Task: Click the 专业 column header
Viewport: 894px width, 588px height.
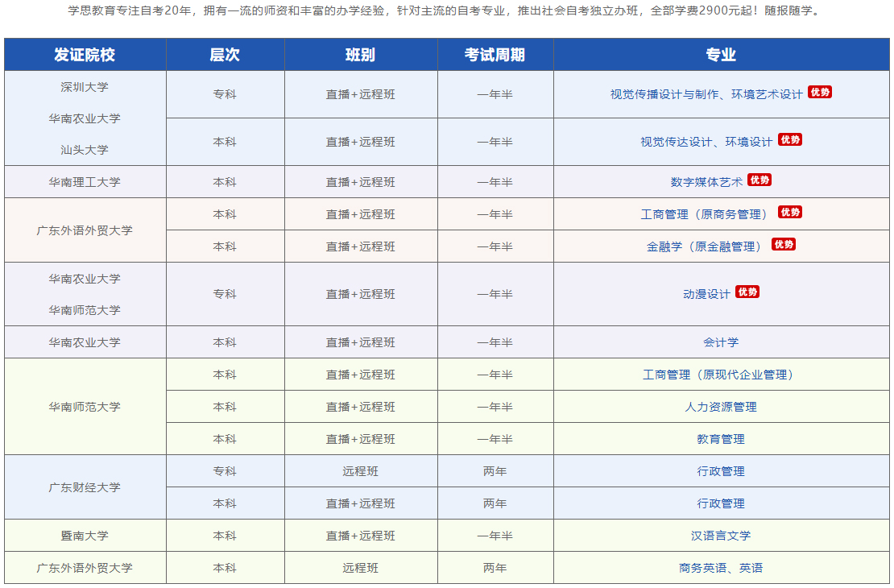Action: click(x=721, y=55)
